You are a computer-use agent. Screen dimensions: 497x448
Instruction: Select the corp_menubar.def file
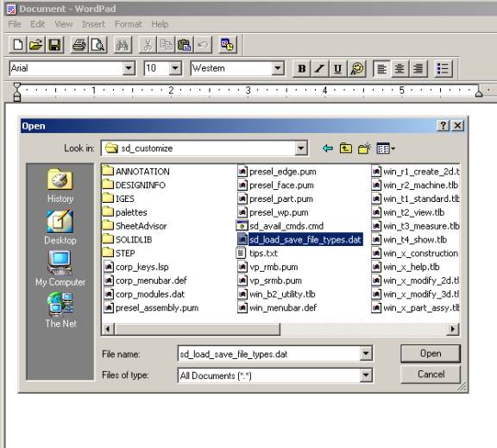pyautogui.click(x=145, y=281)
